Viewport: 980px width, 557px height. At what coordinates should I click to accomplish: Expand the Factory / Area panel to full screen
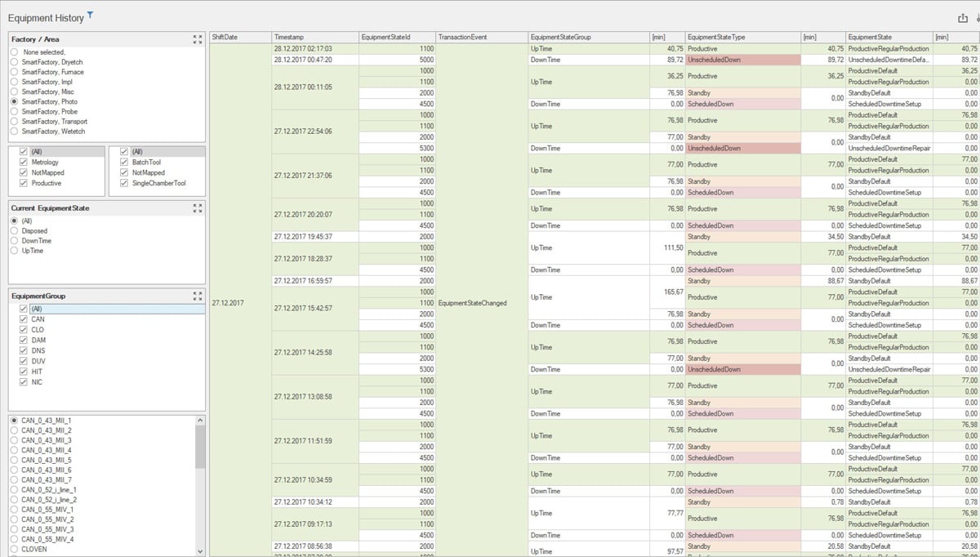pos(196,38)
